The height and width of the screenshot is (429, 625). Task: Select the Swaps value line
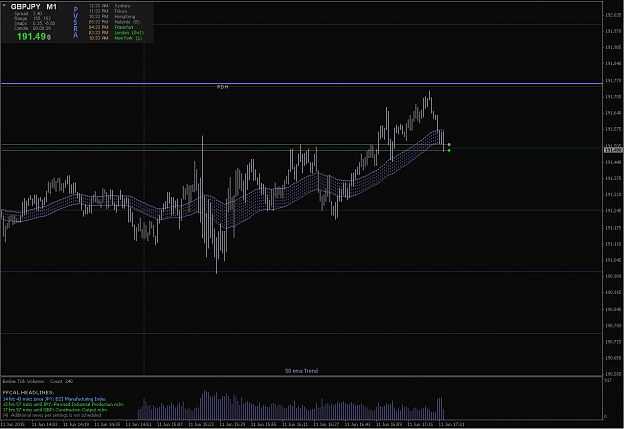pos(35,23)
